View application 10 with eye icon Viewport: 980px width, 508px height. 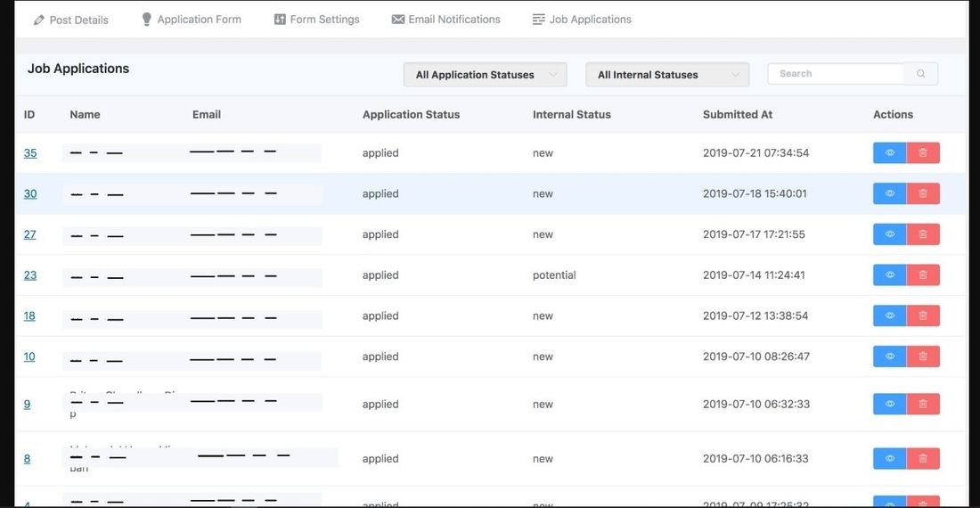tap(889, 356)
